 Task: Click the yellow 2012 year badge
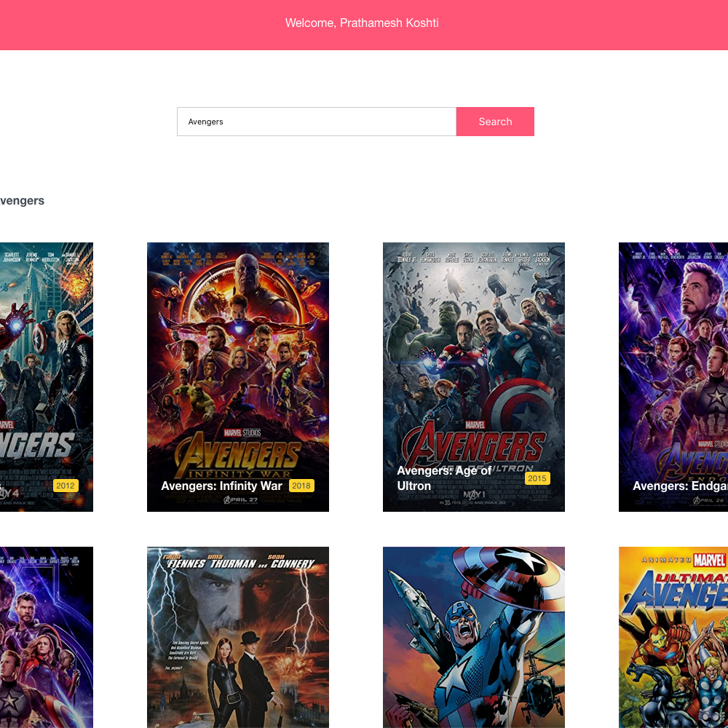pyautogui.click(x=66, y=486)
